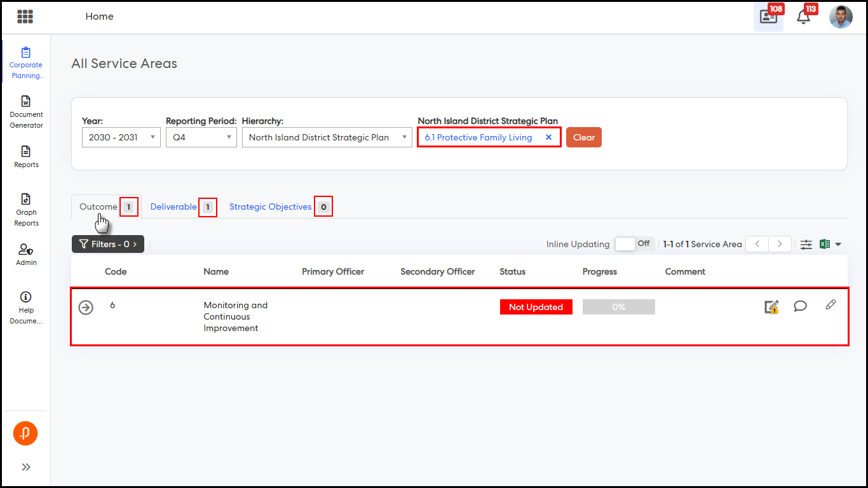Open the column settings sliders icon

tap(806, 245)
